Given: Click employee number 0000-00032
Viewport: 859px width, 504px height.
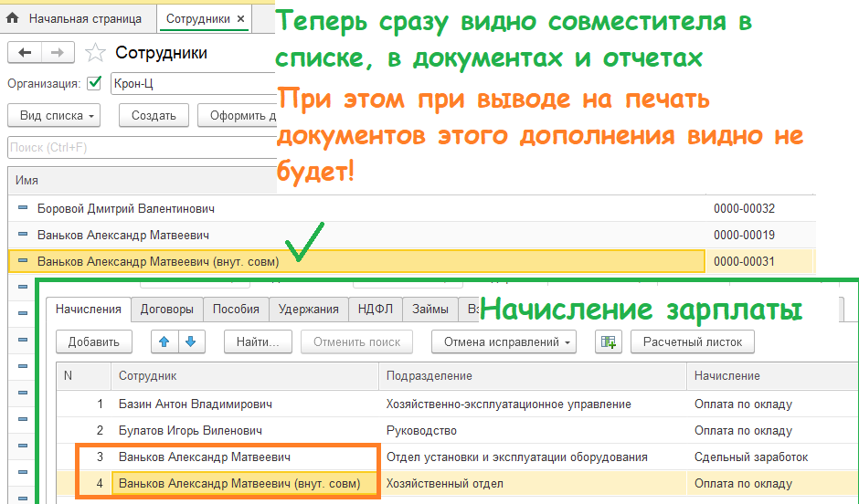Looking at the screenshot, I should pos(744,208).
